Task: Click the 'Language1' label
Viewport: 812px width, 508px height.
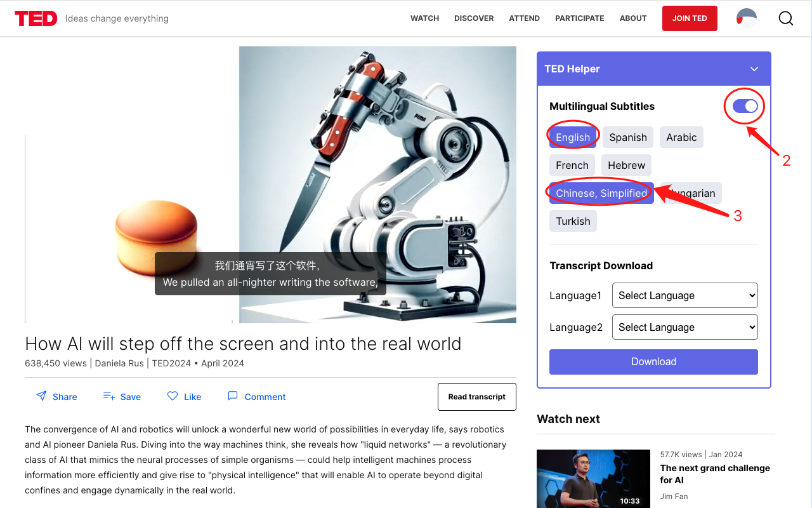Action: 575,295
